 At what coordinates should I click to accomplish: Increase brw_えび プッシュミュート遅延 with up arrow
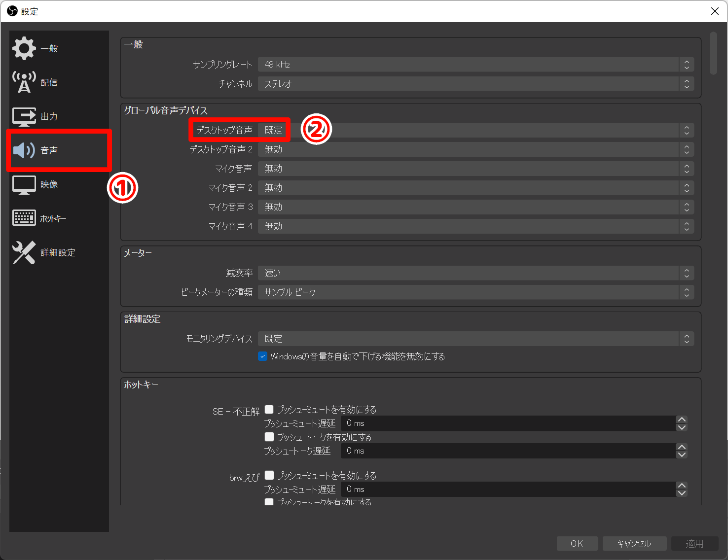(682, 486)
